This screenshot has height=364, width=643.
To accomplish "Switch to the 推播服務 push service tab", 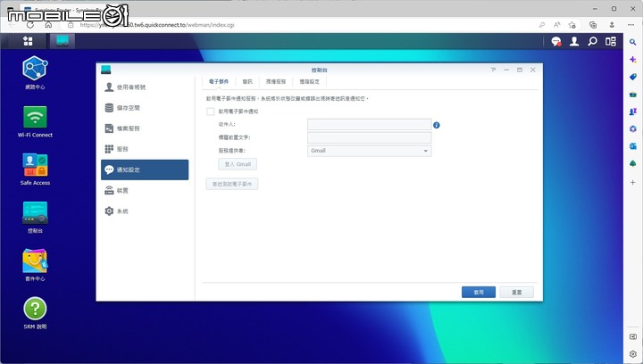I will click(276, 81).
